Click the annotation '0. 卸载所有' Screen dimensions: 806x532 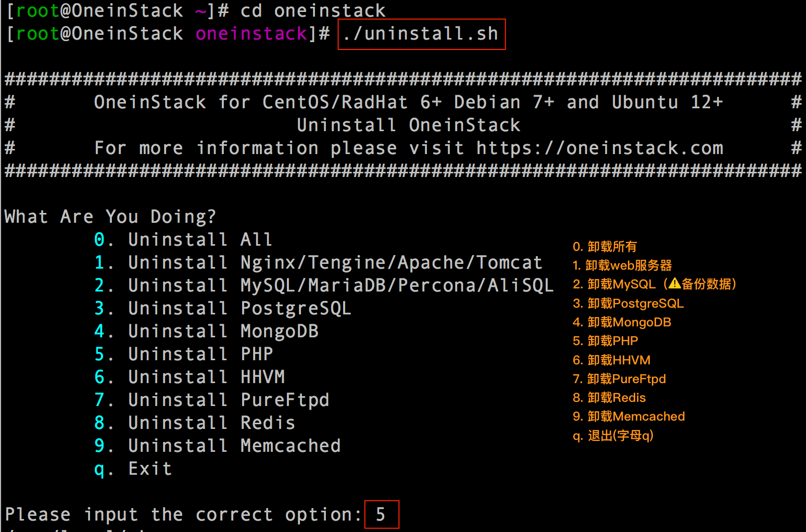(604, 247)
